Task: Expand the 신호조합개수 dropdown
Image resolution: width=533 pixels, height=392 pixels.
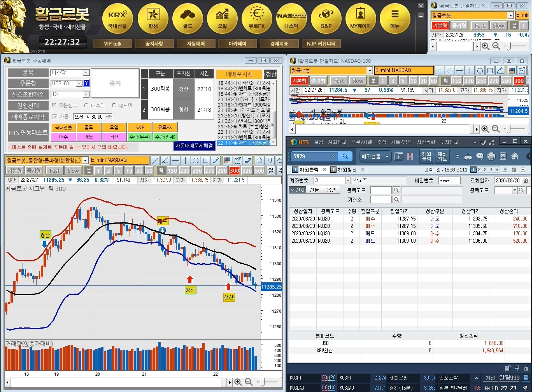Action: coord(86,94)
